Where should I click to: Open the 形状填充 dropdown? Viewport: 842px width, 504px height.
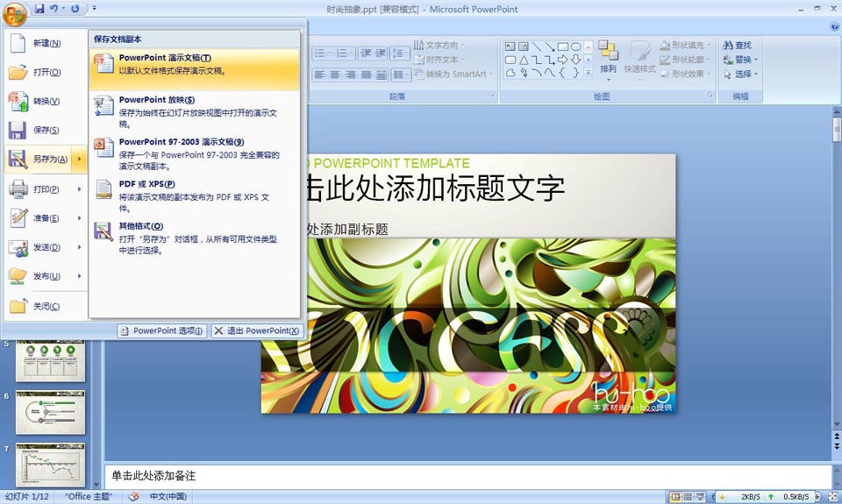[686, 45]
